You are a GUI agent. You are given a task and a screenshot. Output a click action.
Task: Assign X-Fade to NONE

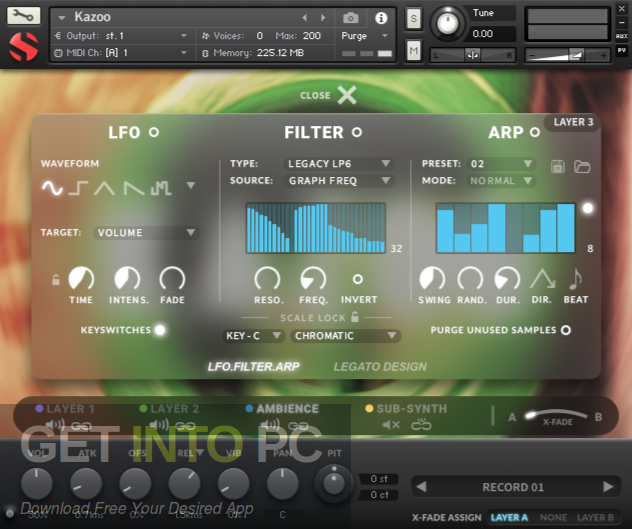553,517
